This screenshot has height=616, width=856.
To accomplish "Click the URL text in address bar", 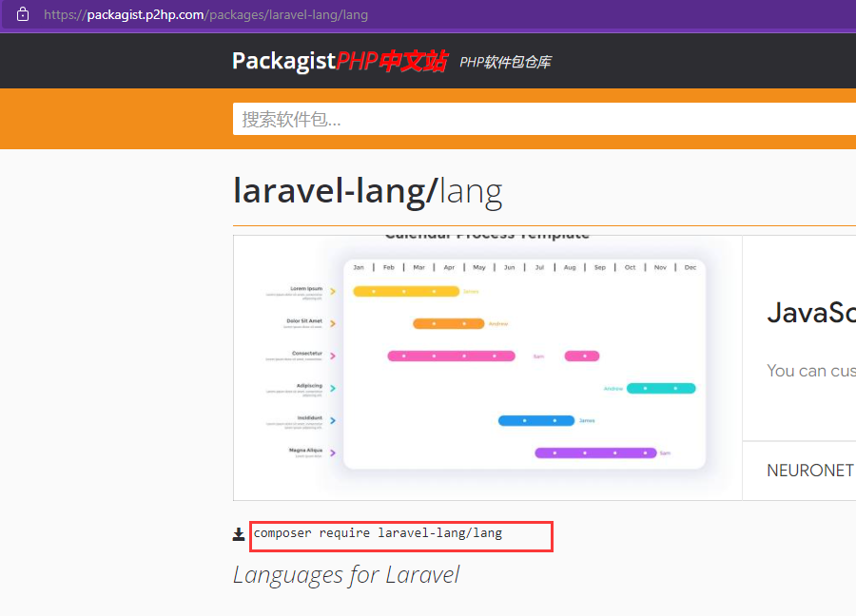I will [205, 14].
